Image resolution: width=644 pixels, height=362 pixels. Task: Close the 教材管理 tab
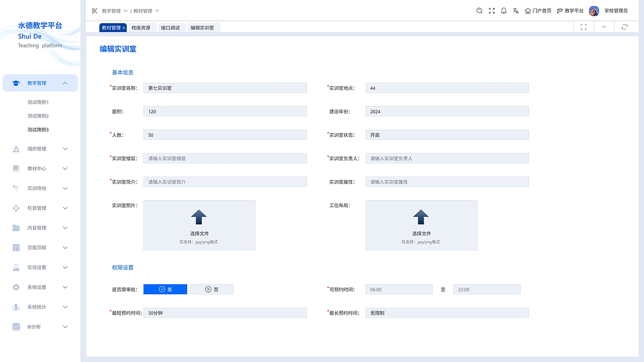point(124,28)
